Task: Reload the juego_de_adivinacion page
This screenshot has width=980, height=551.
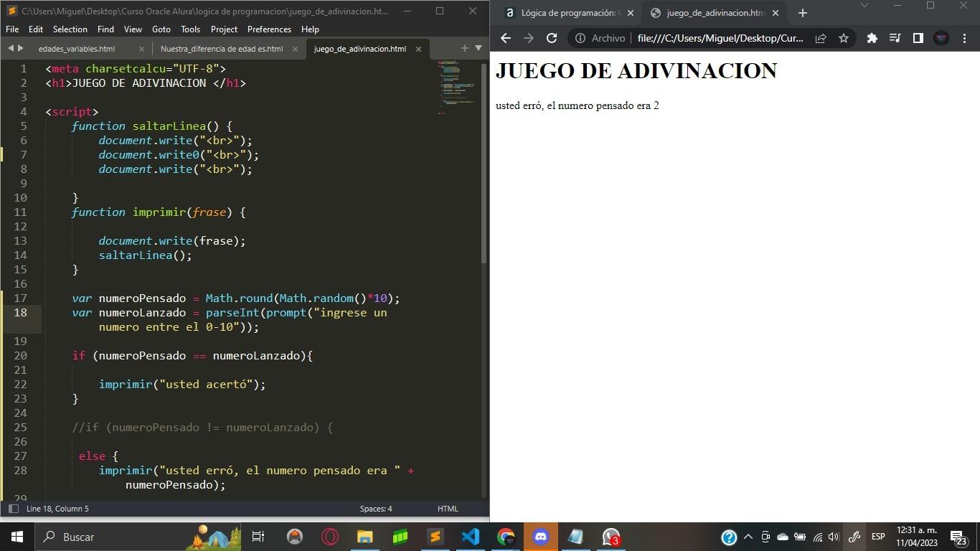Action: (552, 38)
